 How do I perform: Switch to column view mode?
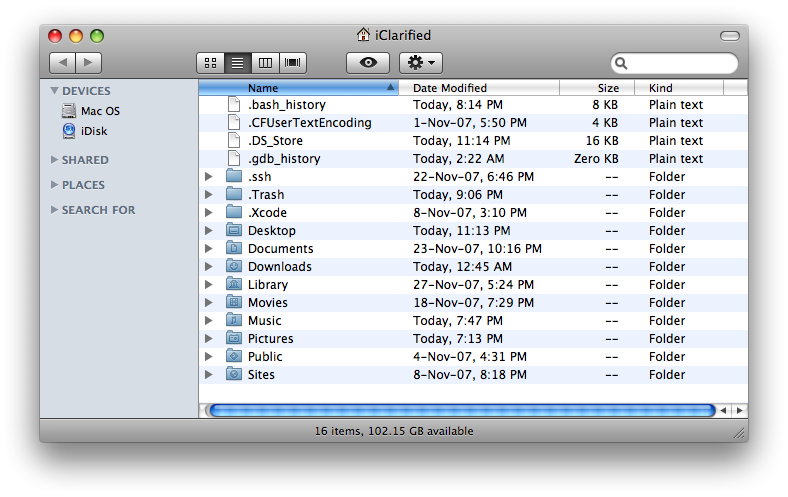(x=265, y=62)
